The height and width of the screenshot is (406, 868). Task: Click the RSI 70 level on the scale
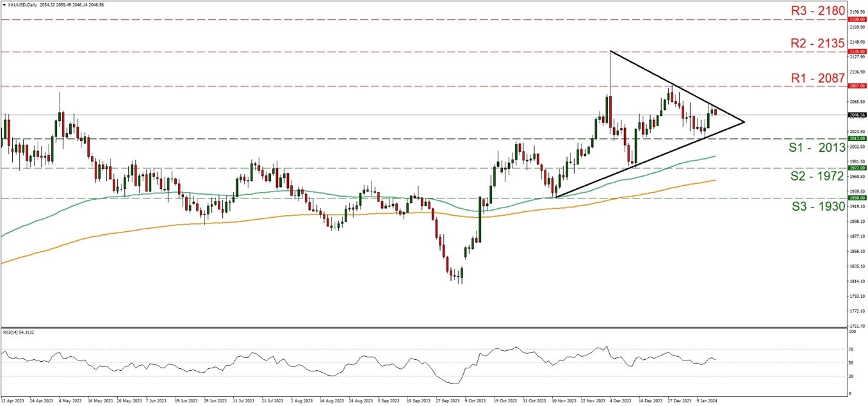[x=853, y=350]
